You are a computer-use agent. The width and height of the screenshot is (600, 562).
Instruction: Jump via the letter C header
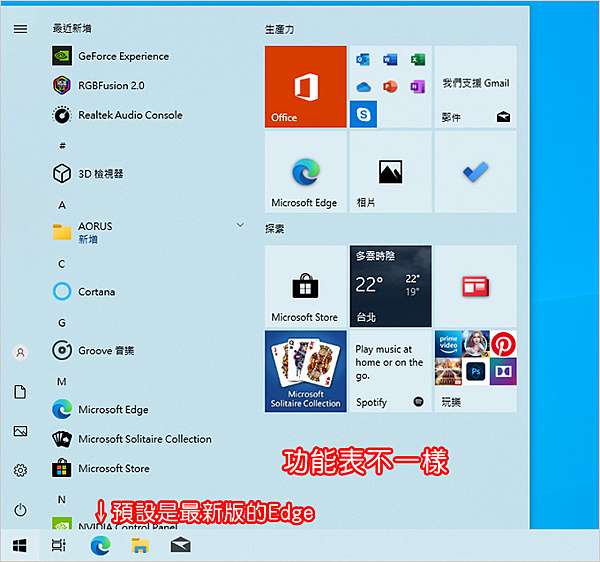click(62, 264)
